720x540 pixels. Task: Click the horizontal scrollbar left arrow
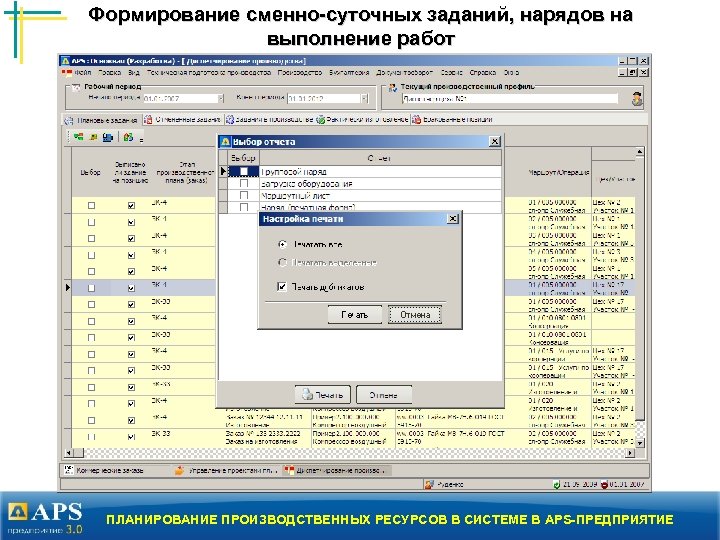[68, 453]
